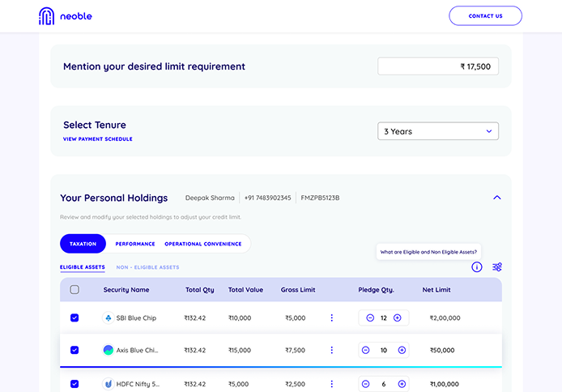Click the HDFC Nifty 5... security name
Screen dimensions: 562x392
point(138,384)
